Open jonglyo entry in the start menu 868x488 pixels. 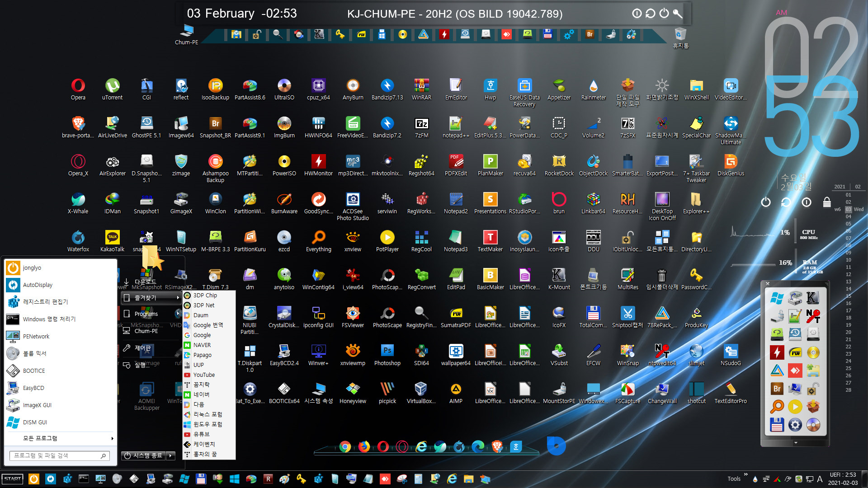(x=60, y=268)
